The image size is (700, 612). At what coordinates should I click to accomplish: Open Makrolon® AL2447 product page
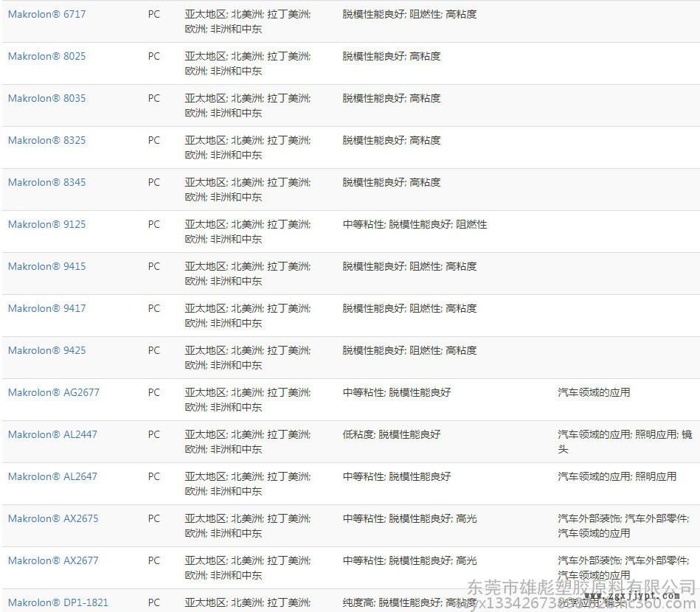pyautogui.click(x=52, y=434)
